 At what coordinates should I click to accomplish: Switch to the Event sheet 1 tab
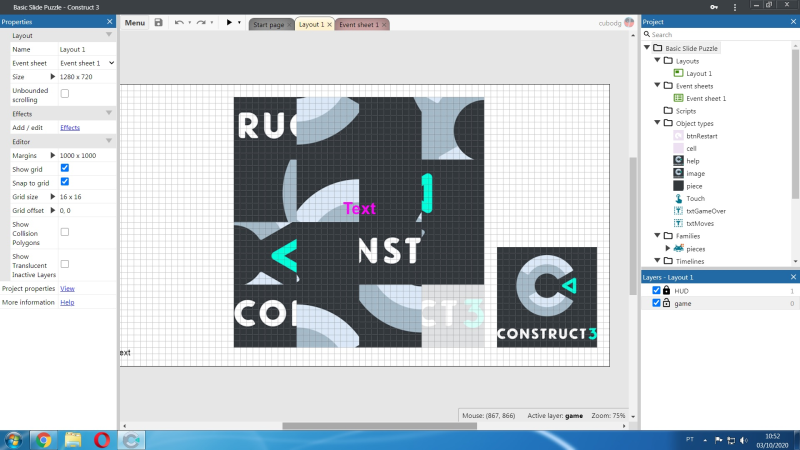359,24
